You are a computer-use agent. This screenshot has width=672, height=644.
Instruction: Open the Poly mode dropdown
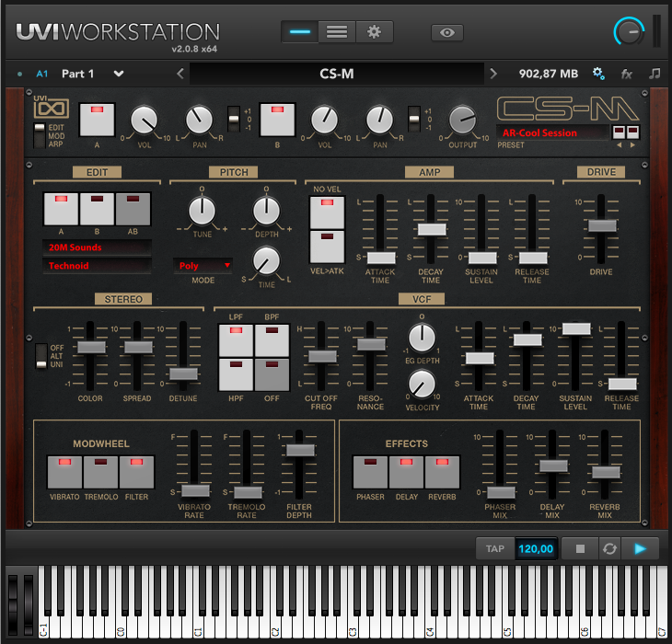coord(203,266)
